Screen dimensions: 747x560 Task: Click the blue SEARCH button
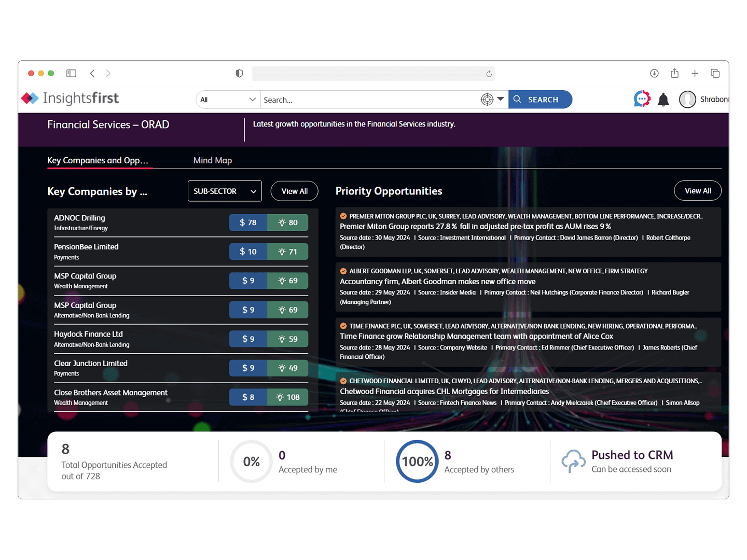(540, 100)
